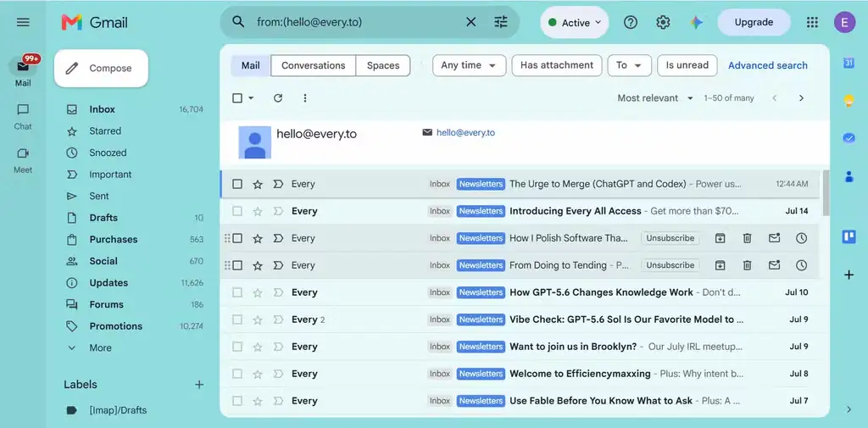The image size is (868, 428).
Task: Switch to Chat in the left rail
Action: click(x=23, y=116)
